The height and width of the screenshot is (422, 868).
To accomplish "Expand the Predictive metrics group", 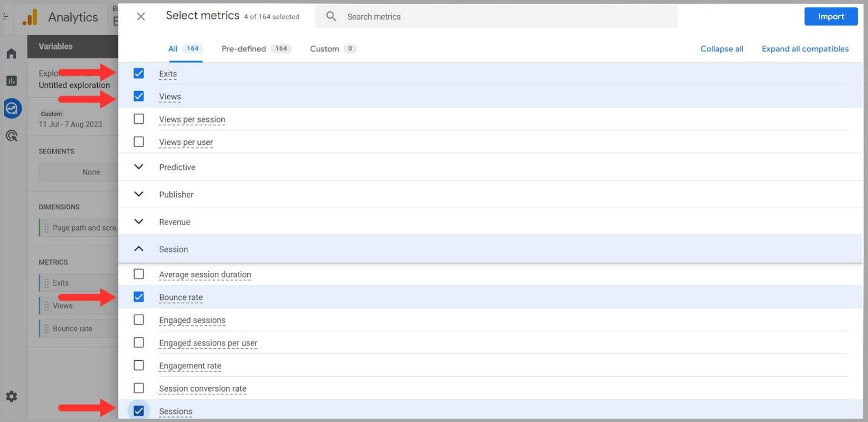I will (x=139, y=167).
